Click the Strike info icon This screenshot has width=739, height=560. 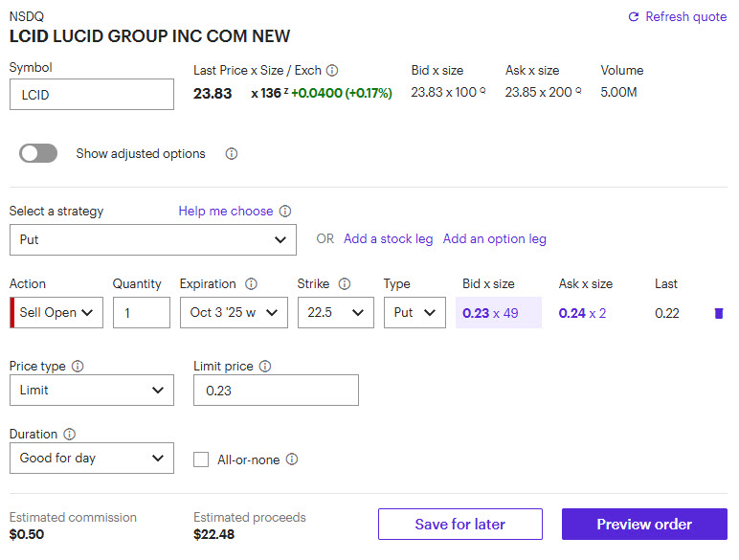[345, 284]
